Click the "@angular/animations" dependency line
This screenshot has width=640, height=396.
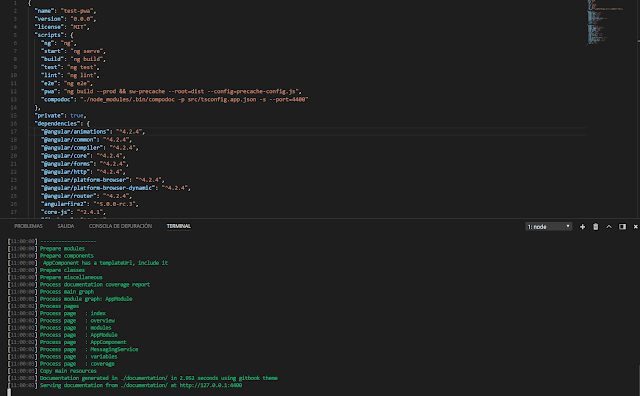coord(93,132)
